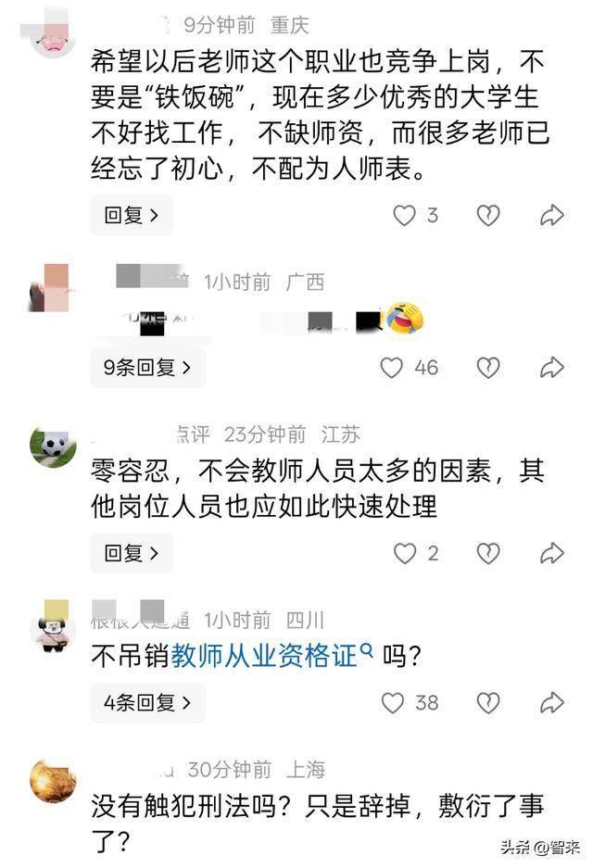Open 回复 on the Chongqing comment
593x868 pixels.
click(132, 215)
